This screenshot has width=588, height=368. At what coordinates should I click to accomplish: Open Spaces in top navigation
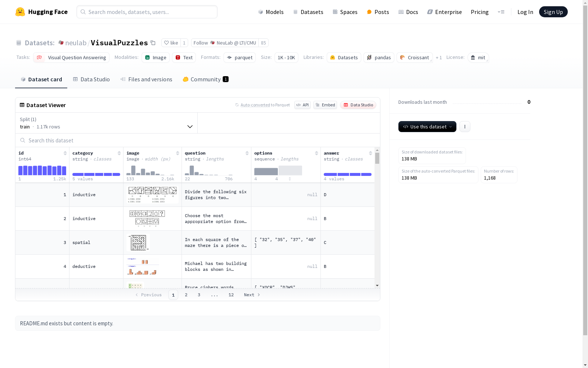(x=345, y=12)
